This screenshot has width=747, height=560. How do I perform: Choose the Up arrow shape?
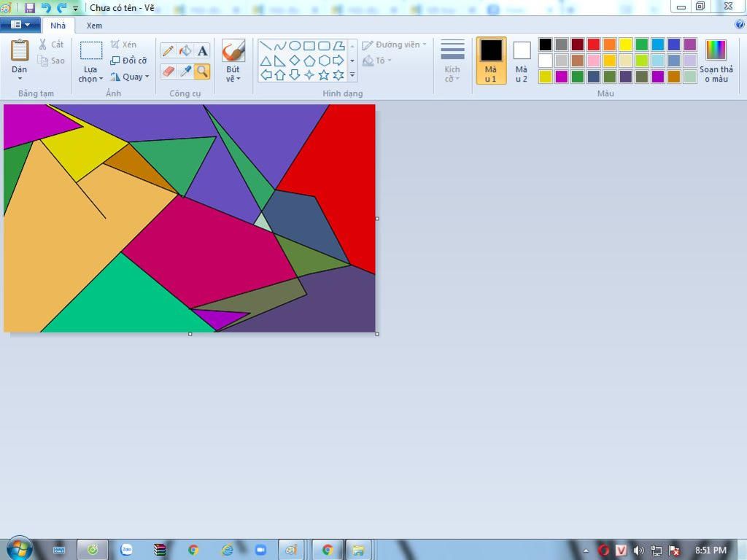click(x=280, y=75)
